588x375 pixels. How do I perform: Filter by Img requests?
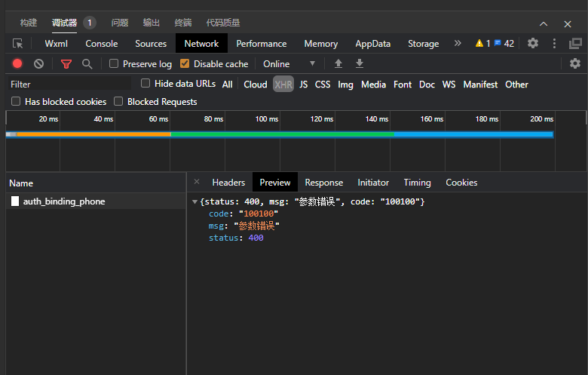tap(345, 85)
